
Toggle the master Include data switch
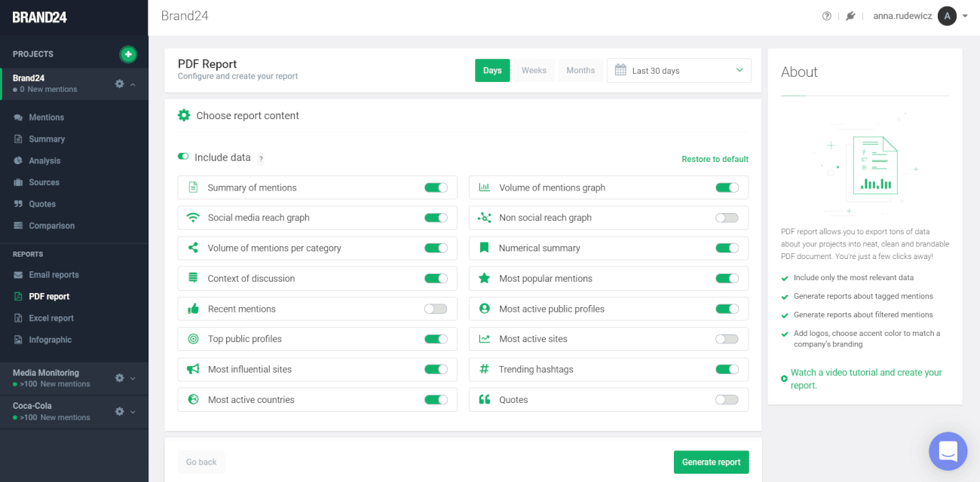point(183,157)
